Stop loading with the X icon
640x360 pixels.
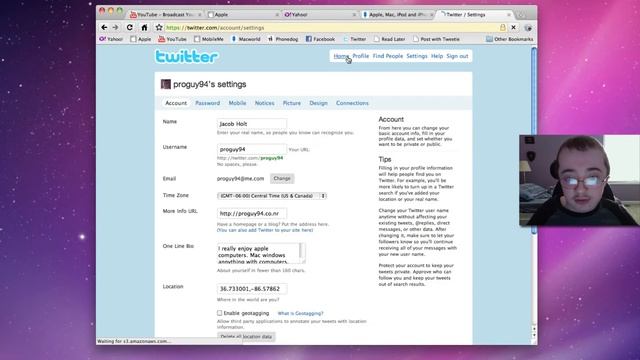[x=513, y=27]
